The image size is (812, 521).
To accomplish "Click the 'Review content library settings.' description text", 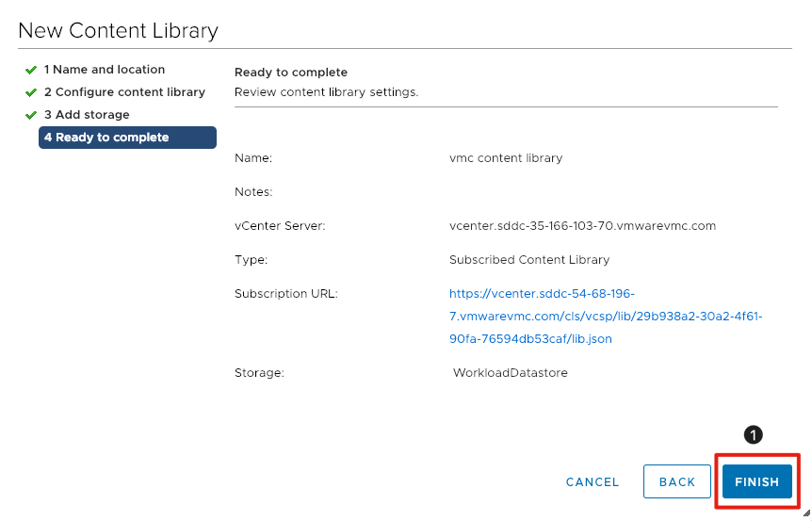I will pos(326,92).
